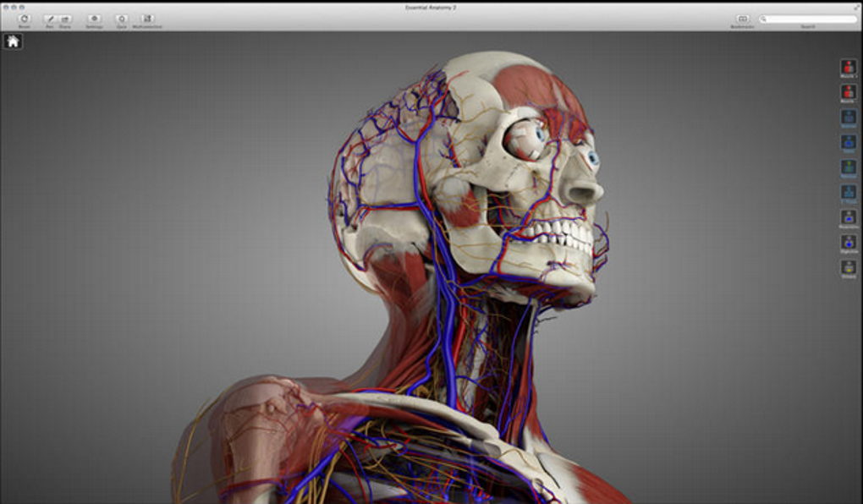Toggle the Respiratory system layer

tap(848, 217)
